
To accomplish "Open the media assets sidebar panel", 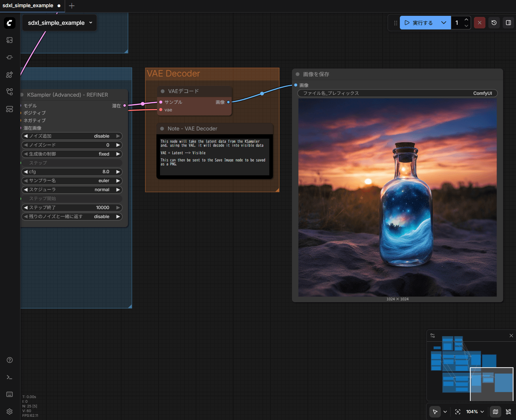I will (10, 40).
